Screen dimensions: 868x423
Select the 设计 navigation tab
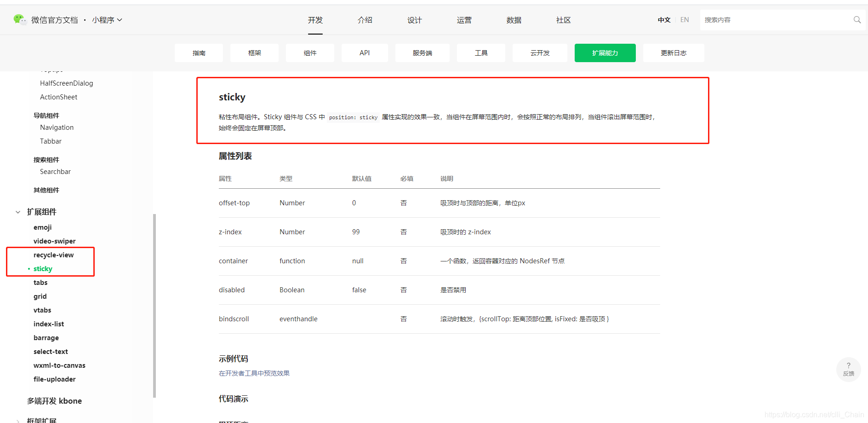[414, 20]
